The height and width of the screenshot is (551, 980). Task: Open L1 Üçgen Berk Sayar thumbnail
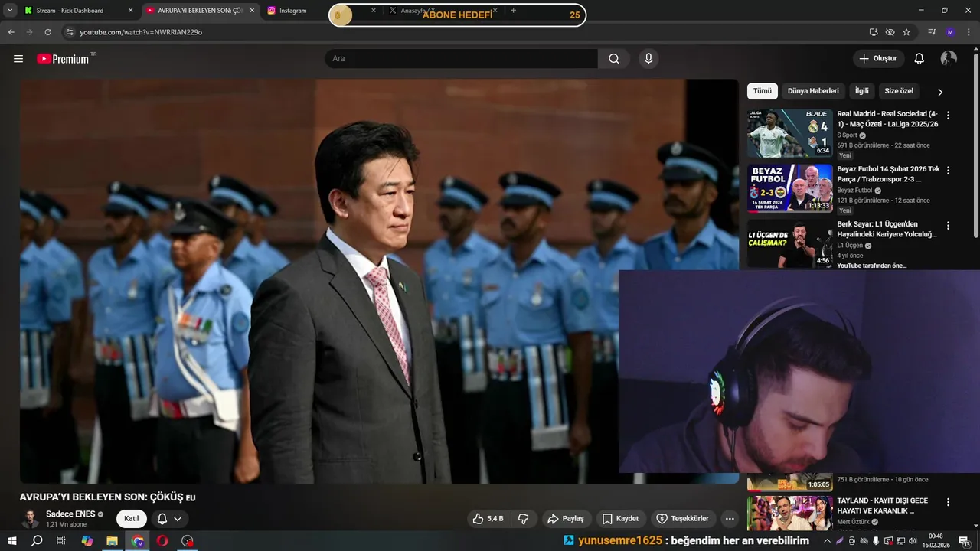(790, 243)
